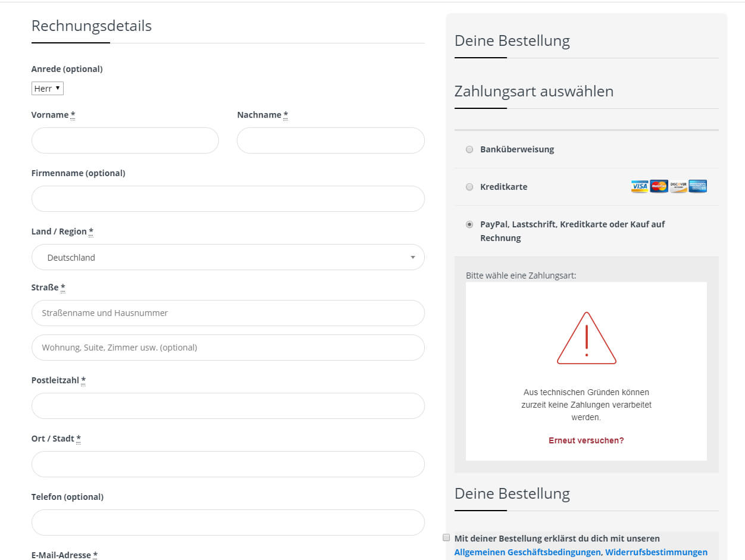Click the Straßenname und Hausnummer field
This screenshot has height=560, width=745.
point(228,313)
